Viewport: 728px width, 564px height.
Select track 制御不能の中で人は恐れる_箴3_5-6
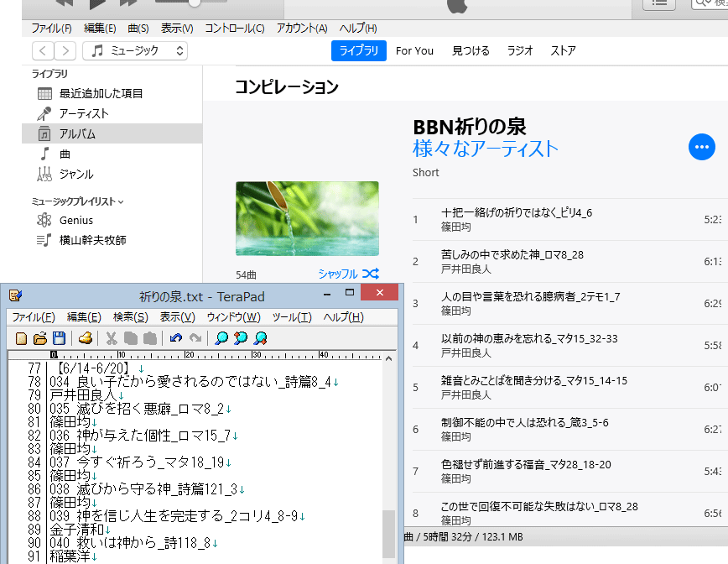[570, 429]
